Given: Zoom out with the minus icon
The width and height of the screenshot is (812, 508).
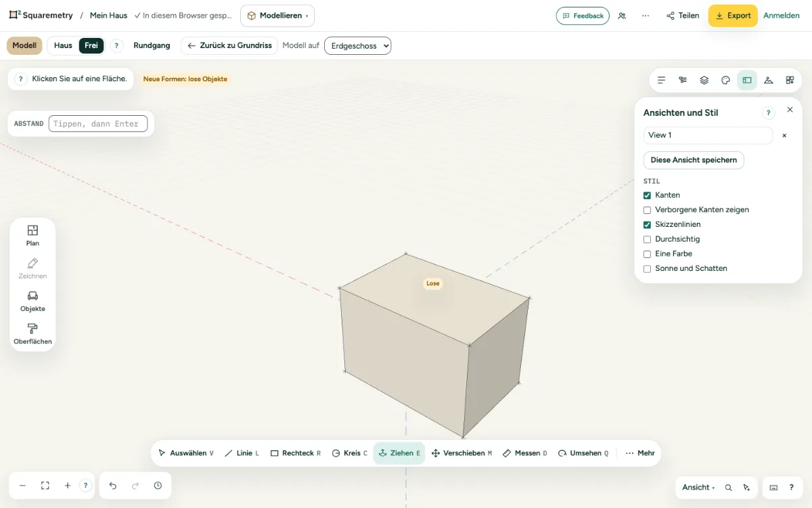Looking at the screenshot, I should point(22,486).
